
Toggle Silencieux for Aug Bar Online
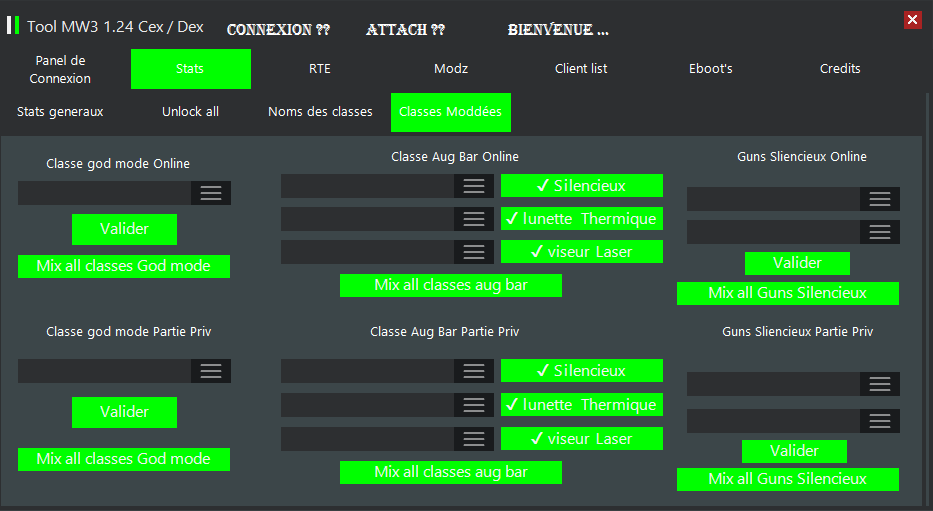point(581,186)
